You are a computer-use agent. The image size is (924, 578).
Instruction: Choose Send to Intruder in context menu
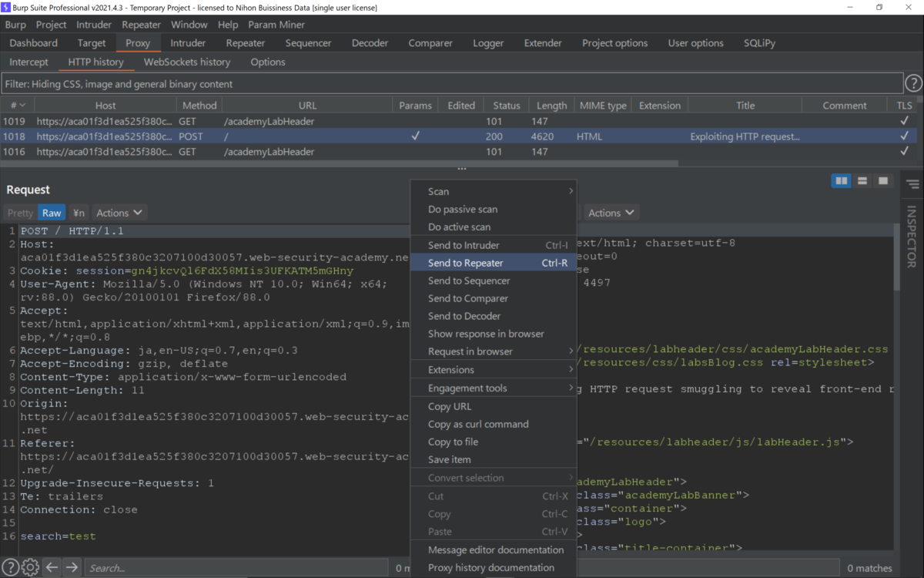[494, 245]
